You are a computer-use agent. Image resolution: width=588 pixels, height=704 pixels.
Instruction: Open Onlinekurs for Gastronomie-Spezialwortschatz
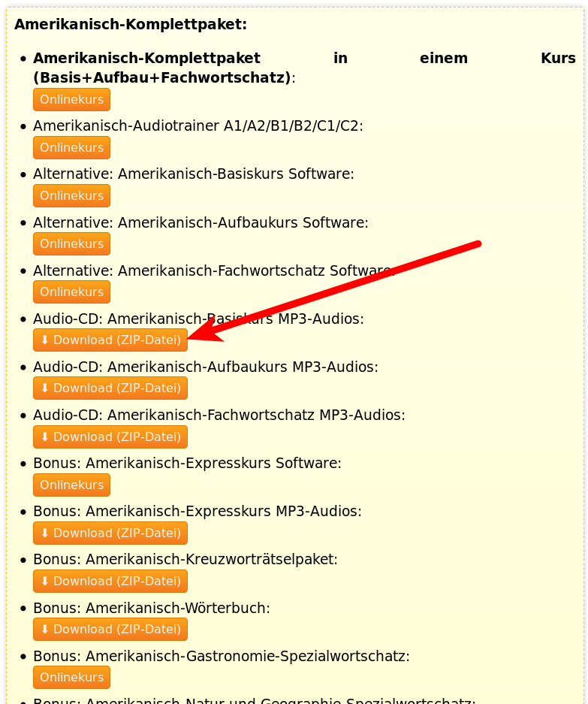pyautogui.click(x=71, y=677)
